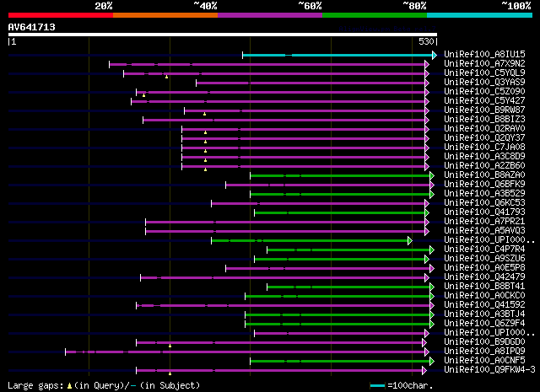The image size is (540, 392).
Task: Click the cyan alignment bar for UniRef100_A8IU15
Action: click(x=337, y=55)
